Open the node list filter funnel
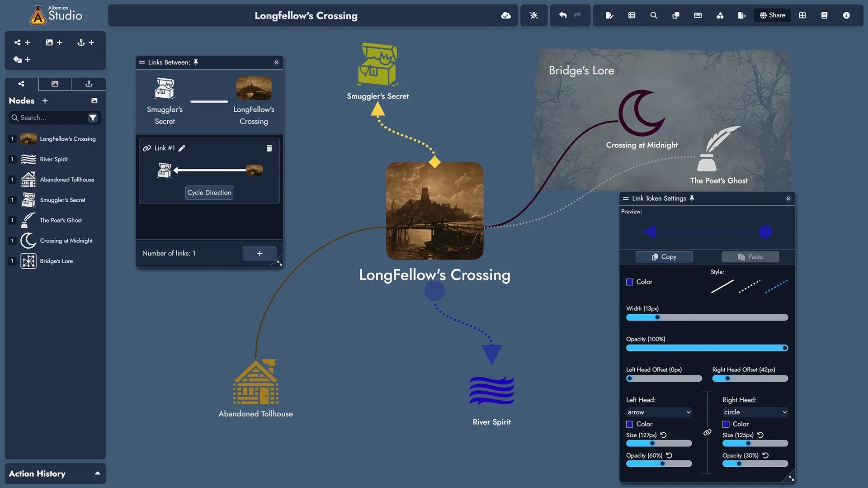The image size is (868, 488). click(x=93, y=118)
